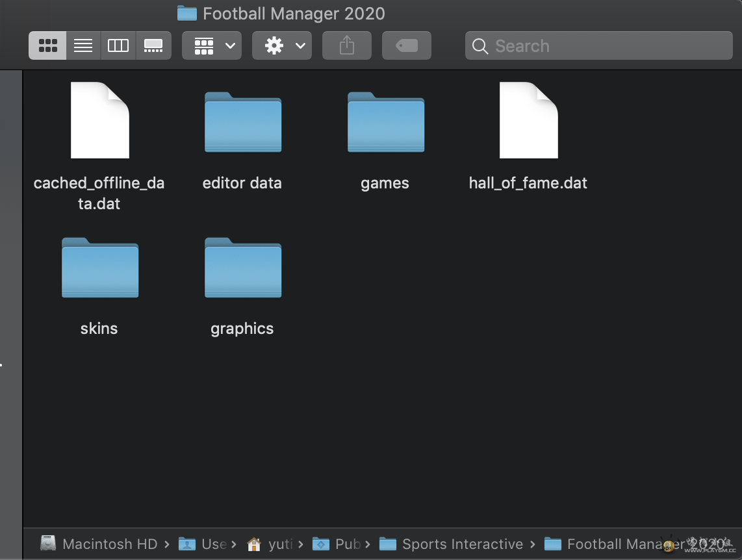This screenshot has height=560, width=742.
Task: Open the group-by arrangement dropdown
Action: click(x=212, y=45)
